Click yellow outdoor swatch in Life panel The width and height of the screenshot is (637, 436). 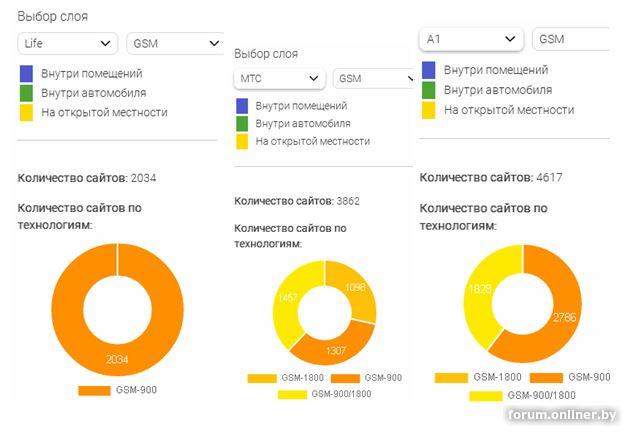pos(26,113)
